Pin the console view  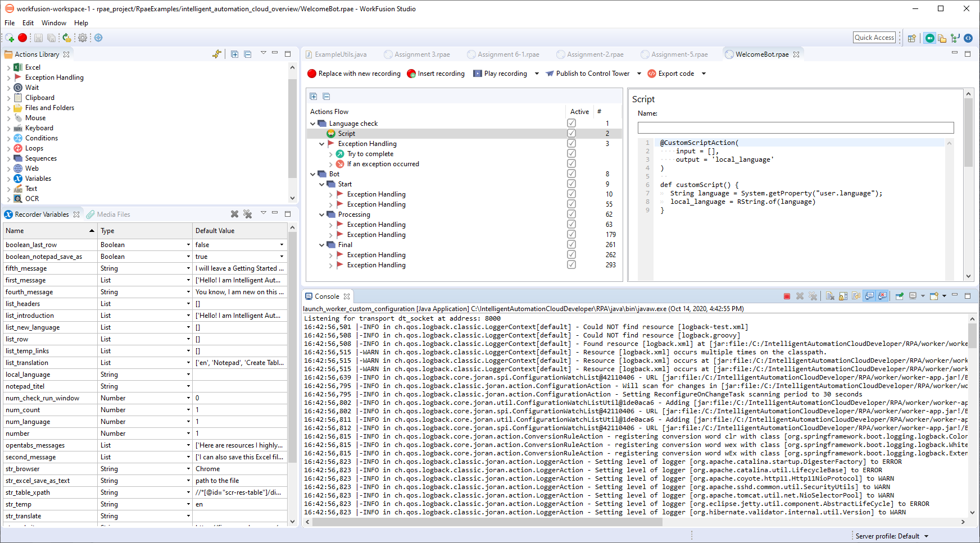[899, 296]
